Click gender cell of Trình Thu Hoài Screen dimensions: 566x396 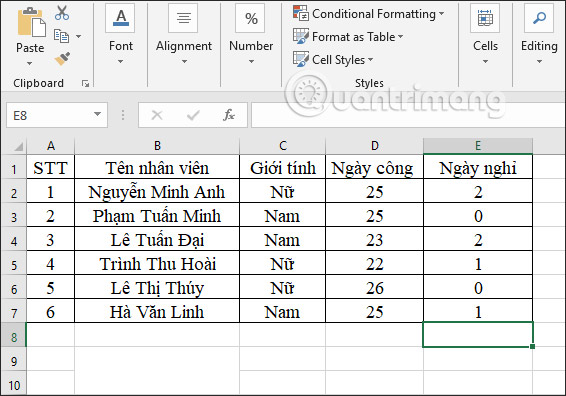click(x=282, y=264)
